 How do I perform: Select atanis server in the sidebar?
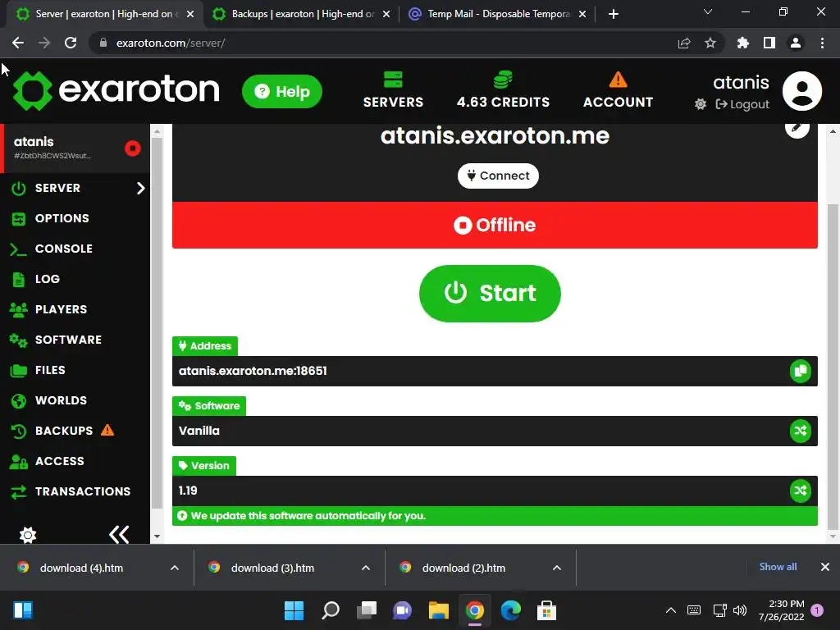tap(75, 148)
